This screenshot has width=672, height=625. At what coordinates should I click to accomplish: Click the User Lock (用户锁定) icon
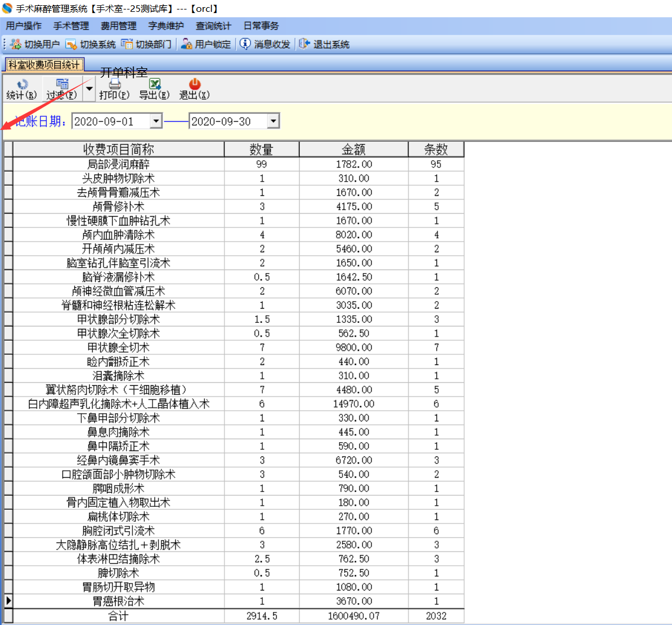pos(186,44)
